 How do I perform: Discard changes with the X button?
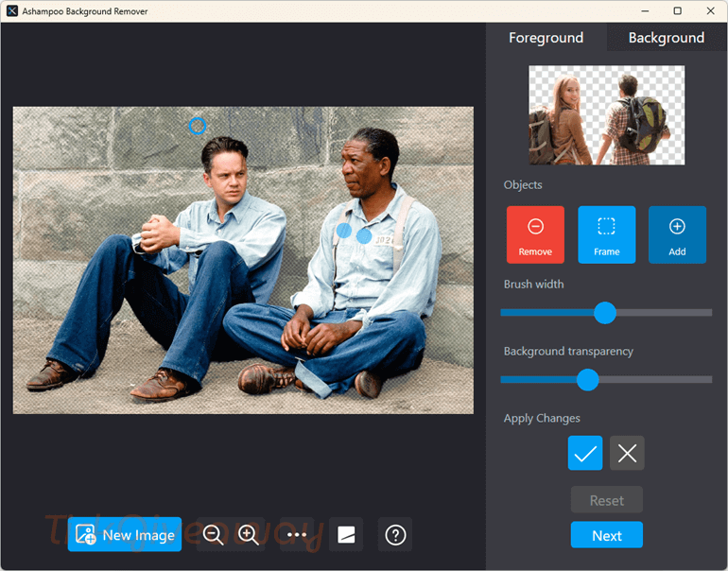point(627,453)
